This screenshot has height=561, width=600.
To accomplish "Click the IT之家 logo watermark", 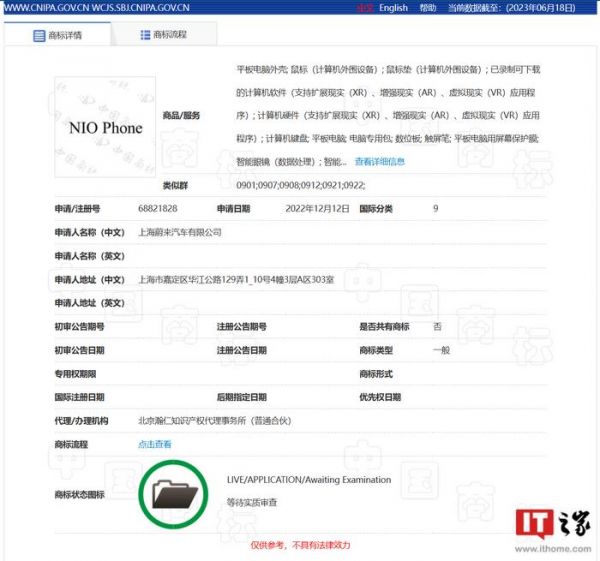I will tap(552, 523).
